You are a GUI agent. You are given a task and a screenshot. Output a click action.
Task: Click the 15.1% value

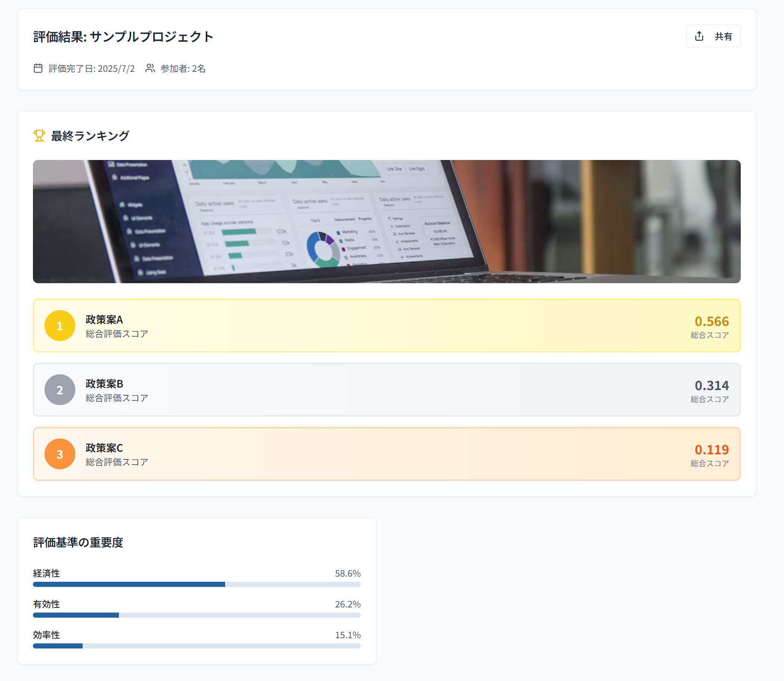click(347, 635)
